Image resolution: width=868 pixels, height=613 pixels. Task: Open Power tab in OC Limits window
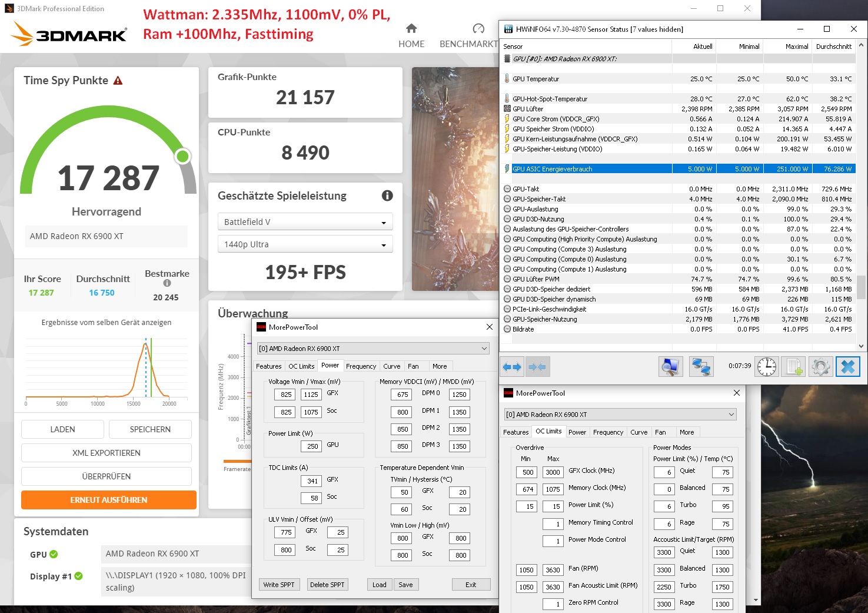(577, 432)
